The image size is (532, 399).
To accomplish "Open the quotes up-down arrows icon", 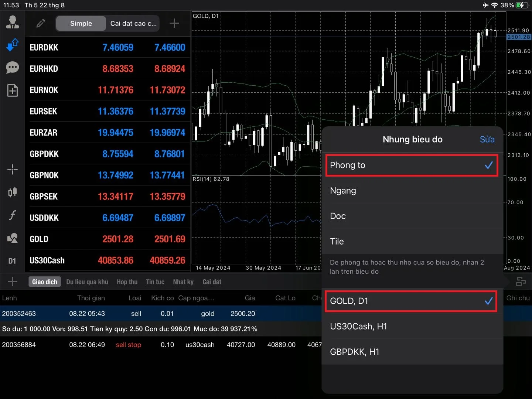I will (x=13, y=45).
